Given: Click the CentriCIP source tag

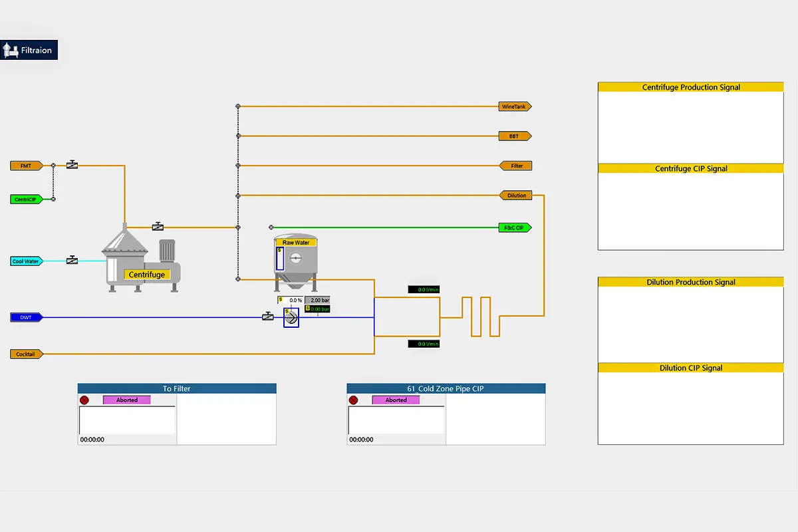Looking at the screenshot, I should point(27,199).
